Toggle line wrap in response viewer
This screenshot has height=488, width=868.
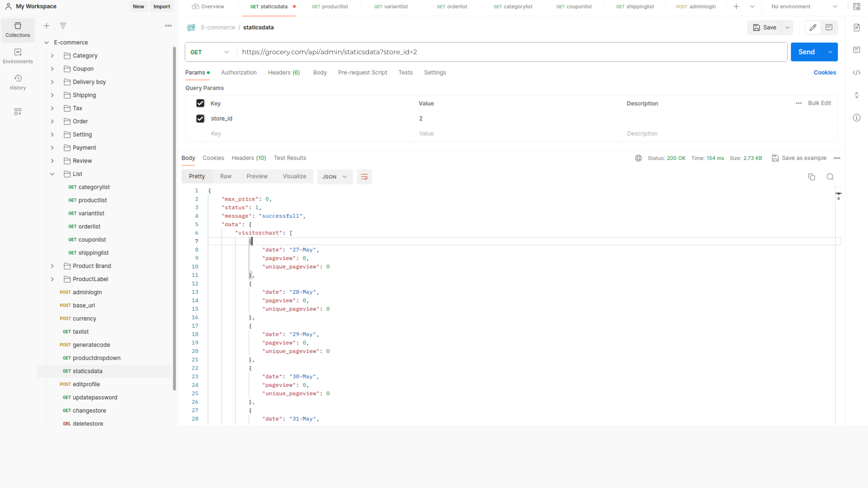(364, 177)
